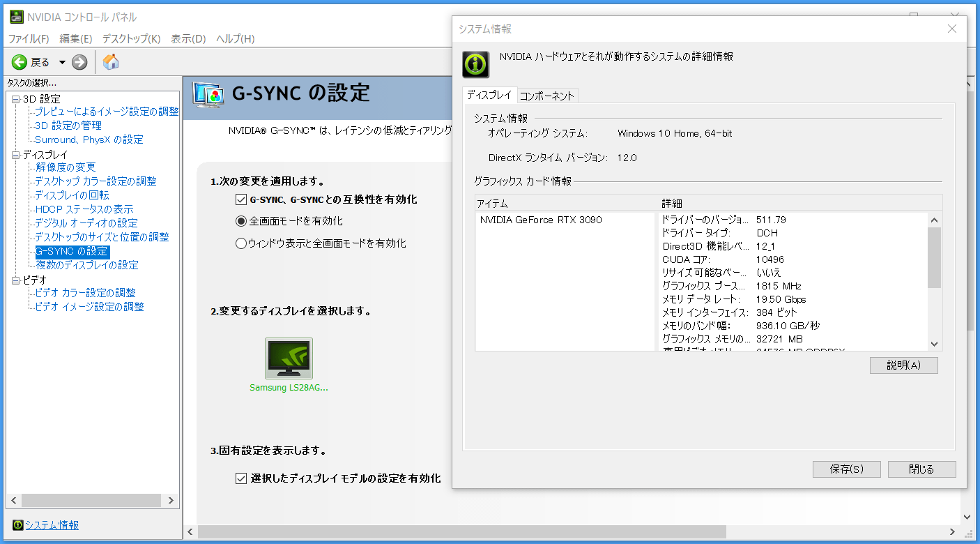The height and width of the screenshot is (544, 980).
Task: Click the グラフィックス ブースト 1815 MHz row
Action: 794,286
